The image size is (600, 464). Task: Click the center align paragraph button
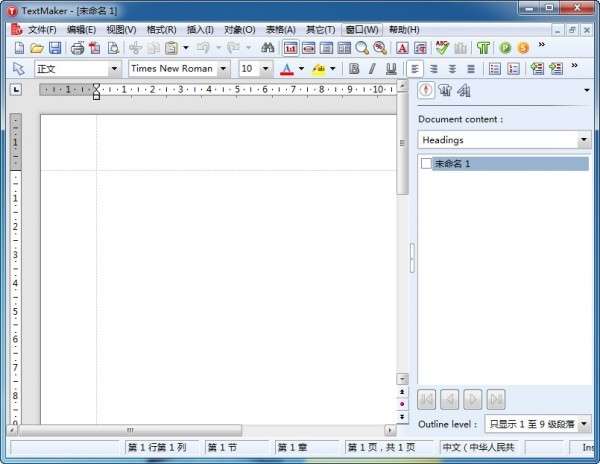(433, 69)
